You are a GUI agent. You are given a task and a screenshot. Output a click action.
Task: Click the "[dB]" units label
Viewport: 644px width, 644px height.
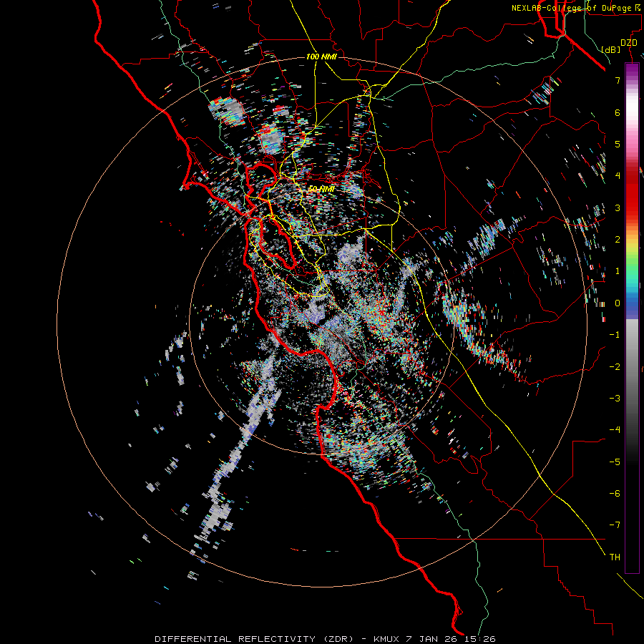(x=611, y=49)
